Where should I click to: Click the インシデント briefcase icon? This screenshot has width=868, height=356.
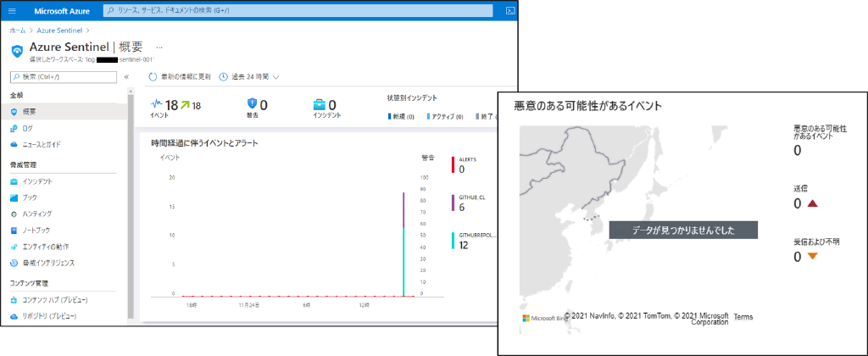coord(320,104)
